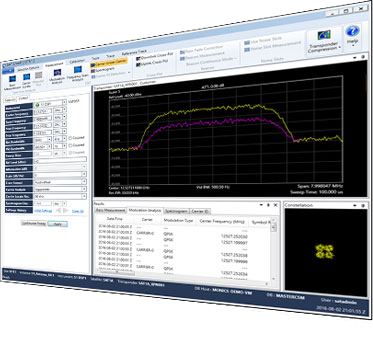The height and width of the screenshot is (362, 373).
Task: Open the Carrier Analysis dropdown
Action: pos(60,189)
